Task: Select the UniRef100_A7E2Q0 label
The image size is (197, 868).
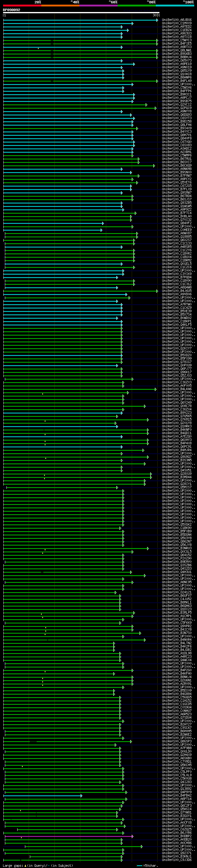Action: (177, 436)
